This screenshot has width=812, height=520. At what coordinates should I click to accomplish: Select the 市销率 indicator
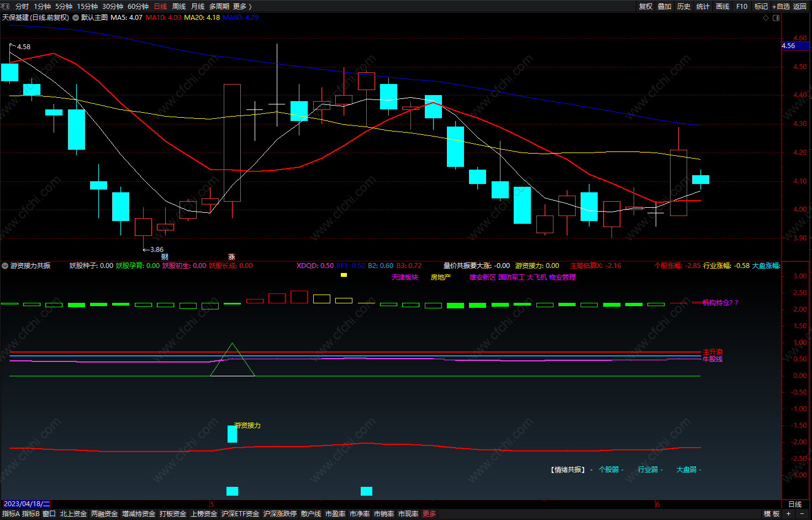(x=384, y=514)
